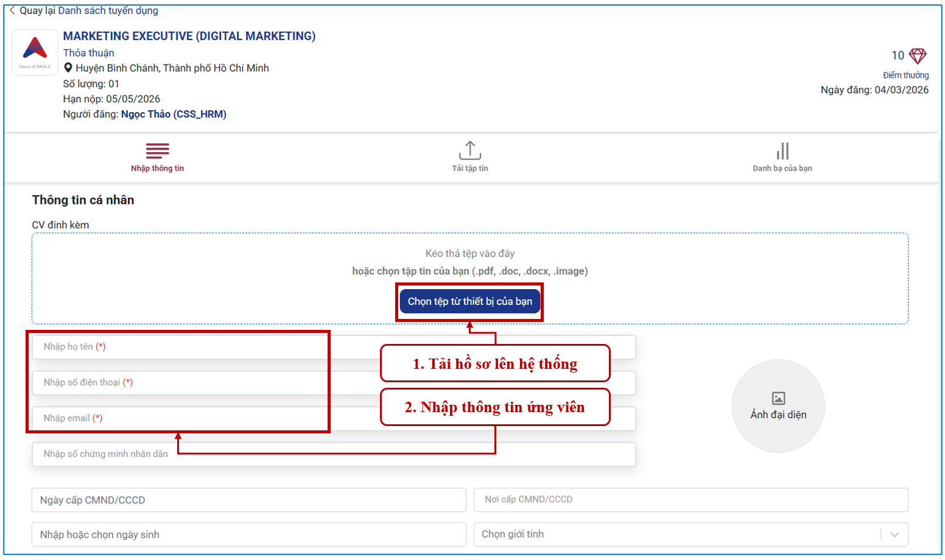945x560 pixels.
Task: Switch to the Tải tập tin tab
Action: coord(469,168)
